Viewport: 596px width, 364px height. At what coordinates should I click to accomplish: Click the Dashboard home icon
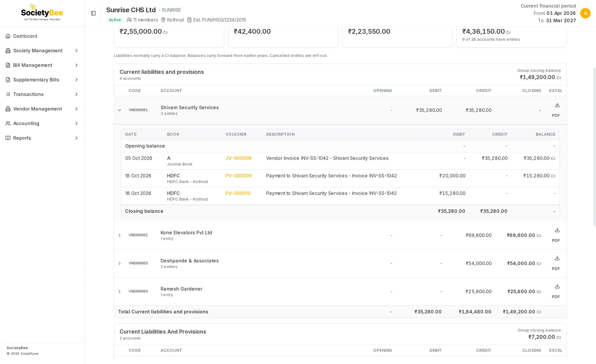tap(8, 36)
